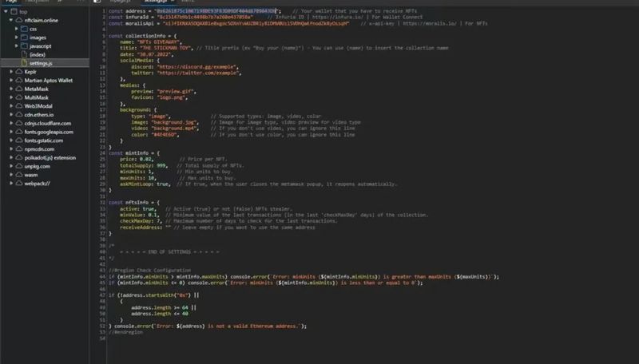Click the cloud icon beside cdnjs.cloudflare.com
The width and height of the screenshot is (639, 364).
click(x=19, y=123)
